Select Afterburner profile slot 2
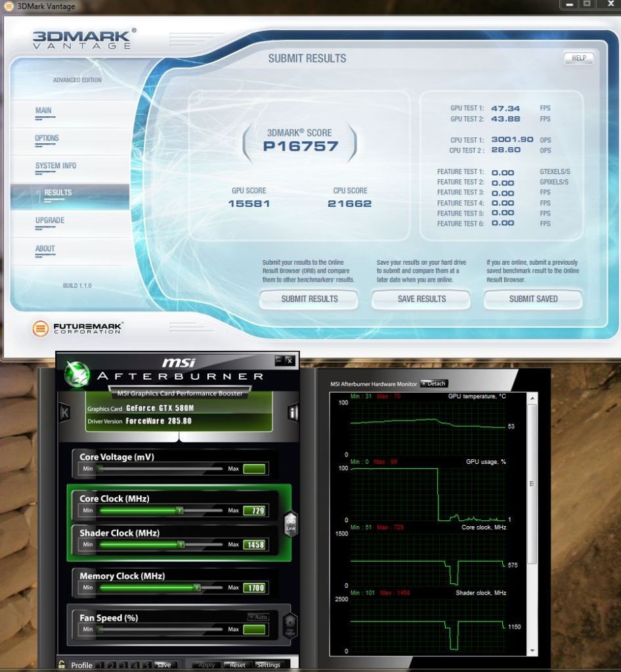The width and height of the screenshot is (621, 672). (112, 665)
